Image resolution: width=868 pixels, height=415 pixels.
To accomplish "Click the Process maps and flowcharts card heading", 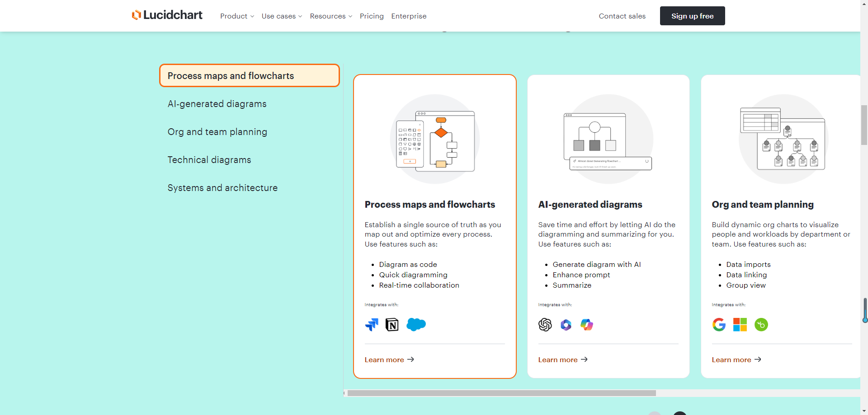I will pos(430,205).
